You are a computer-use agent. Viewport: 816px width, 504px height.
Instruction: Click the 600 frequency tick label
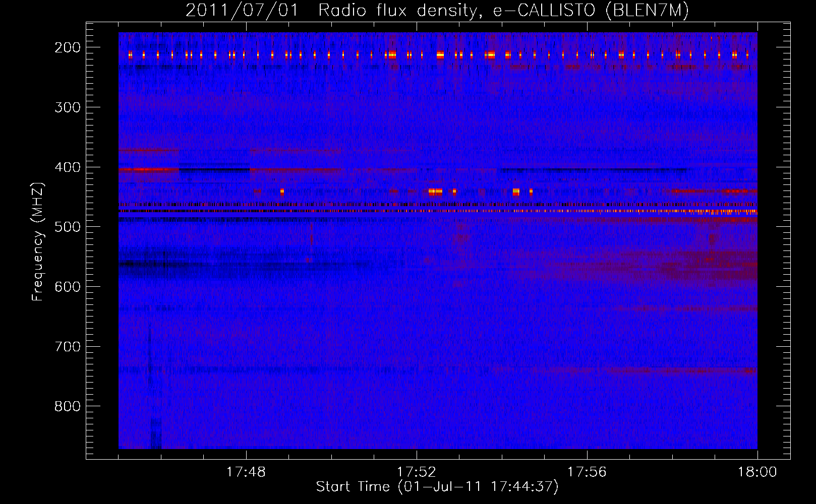(x=67, y=287)
